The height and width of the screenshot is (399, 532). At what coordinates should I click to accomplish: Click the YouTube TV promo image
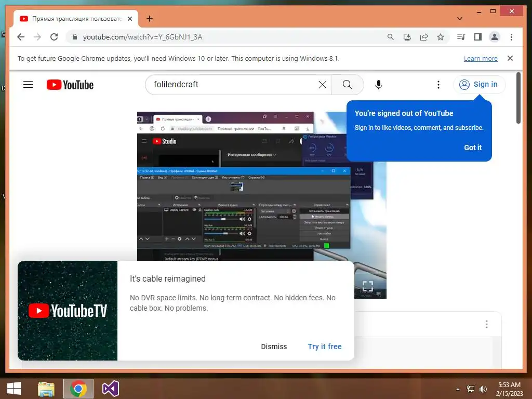coord(68,311)
